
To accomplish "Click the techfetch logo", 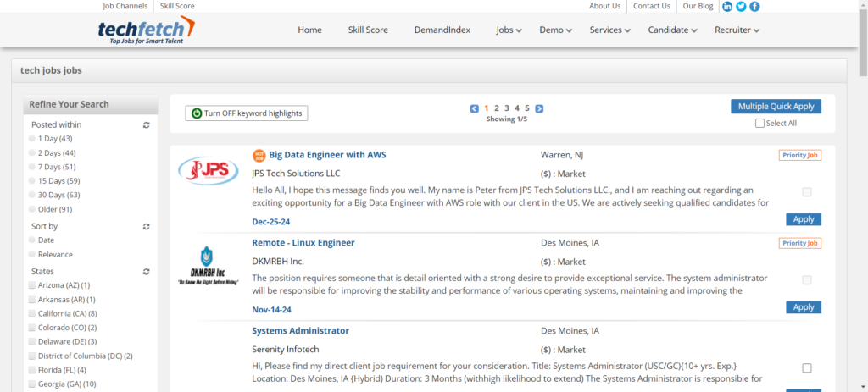I will 146,30.
